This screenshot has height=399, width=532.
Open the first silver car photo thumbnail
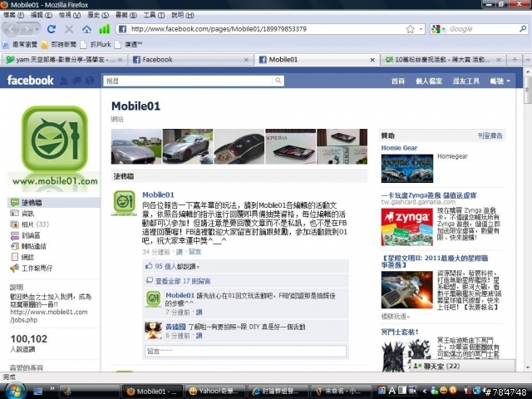(x=136, y=146)
